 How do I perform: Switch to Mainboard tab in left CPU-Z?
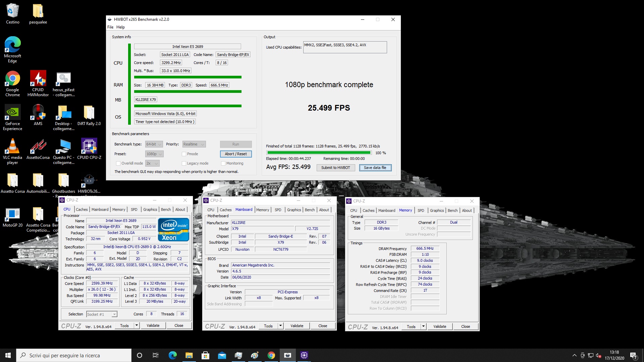pyautogui.click(x=100, y=209)
